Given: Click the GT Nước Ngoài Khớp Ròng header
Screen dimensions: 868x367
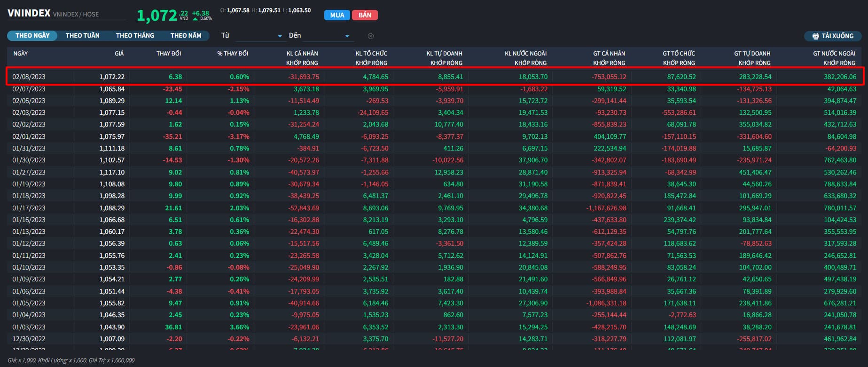Looking at the screenshot, I should tap(834, 58).
